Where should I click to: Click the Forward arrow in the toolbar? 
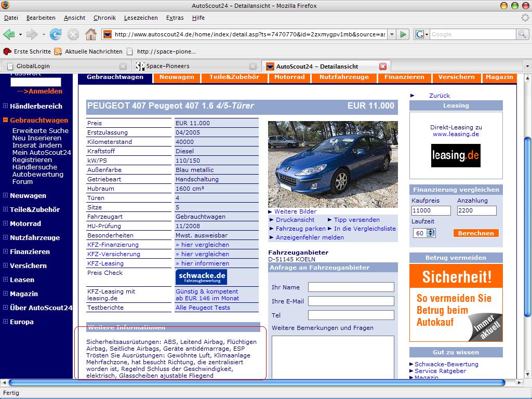tap(32, 34)
